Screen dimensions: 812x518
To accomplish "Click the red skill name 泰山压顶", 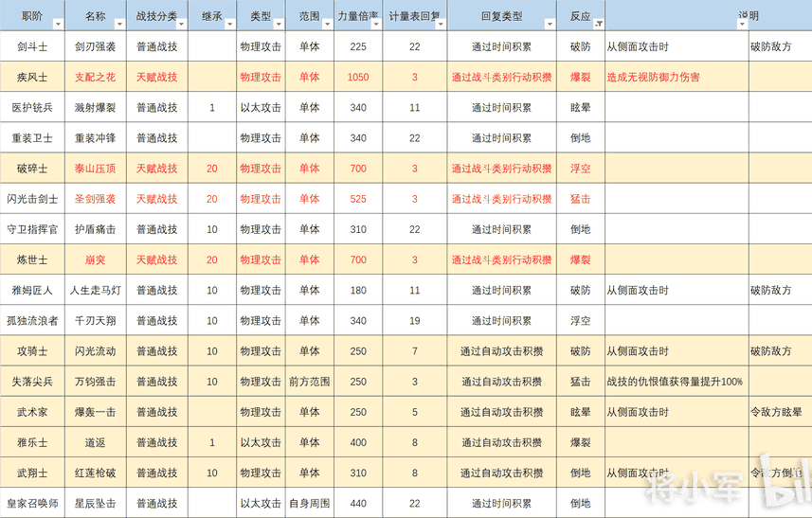I will pyautogui.click(x=96, y=169).
